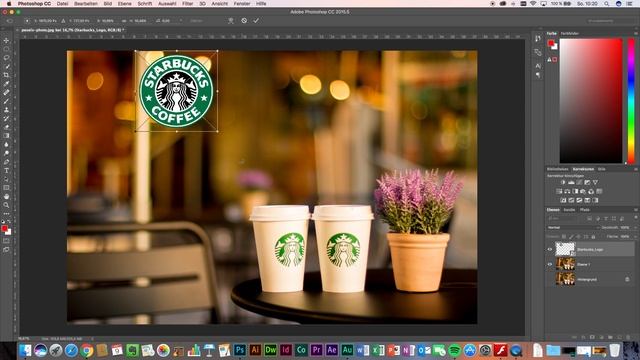Commit transform with the checkmark icon
This screenshot has width=640, height=360.
[x=256, y=20]
